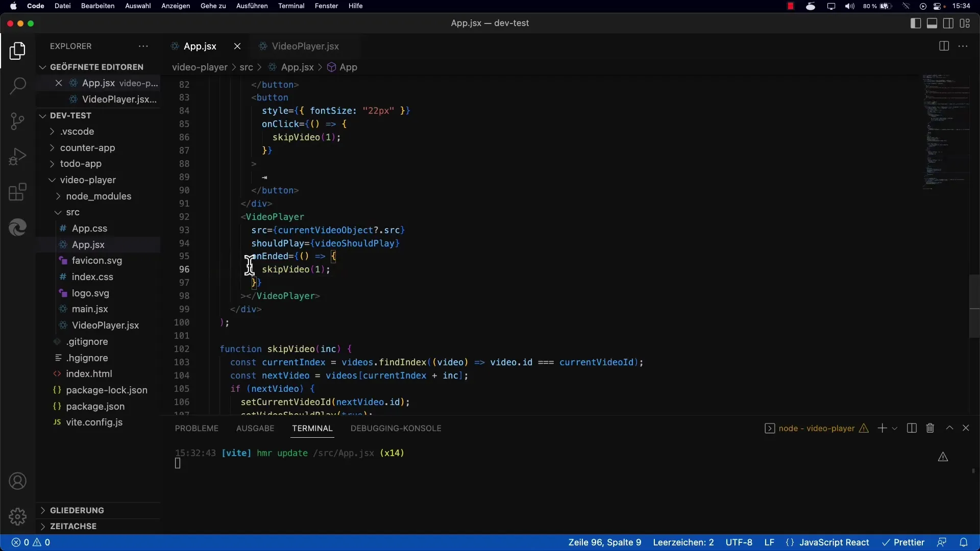Open the new terminal profile dropdown arrow
The height and width of the screenshot is (551, 980).
coord(895,429)
